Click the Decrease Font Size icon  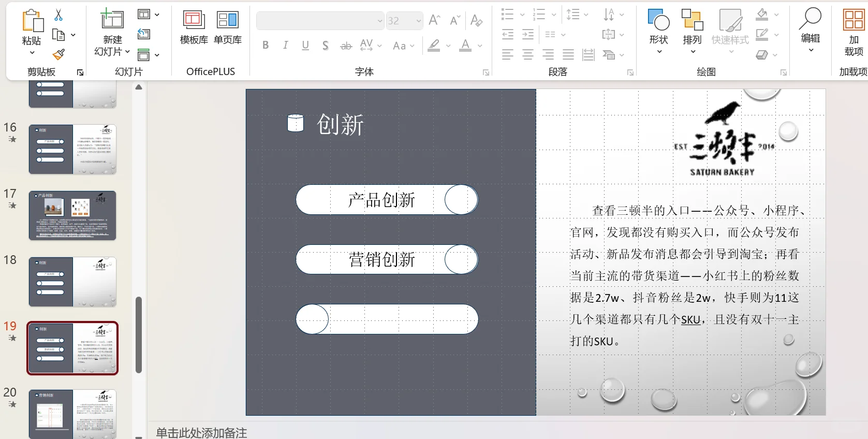pyautogui.click(x=455, y=20)
